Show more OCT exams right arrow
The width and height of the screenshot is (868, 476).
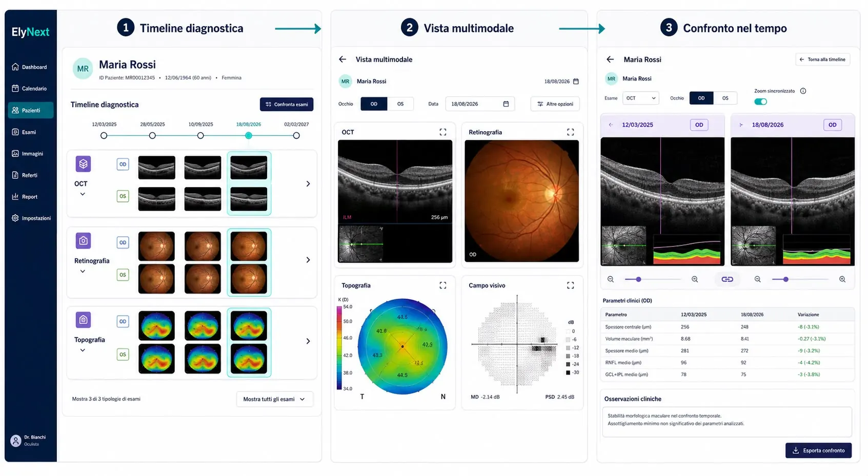(x=308, y=183)
